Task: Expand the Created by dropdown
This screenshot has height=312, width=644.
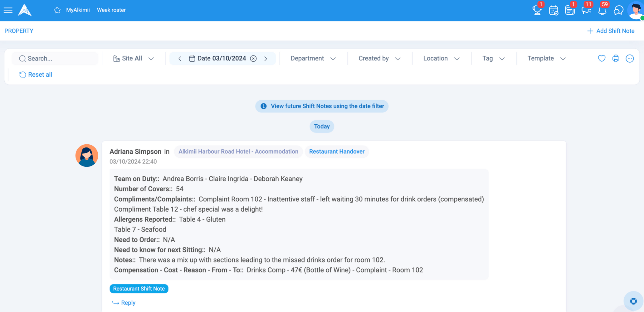Action: pyautogui.click(x=379, y=59)
